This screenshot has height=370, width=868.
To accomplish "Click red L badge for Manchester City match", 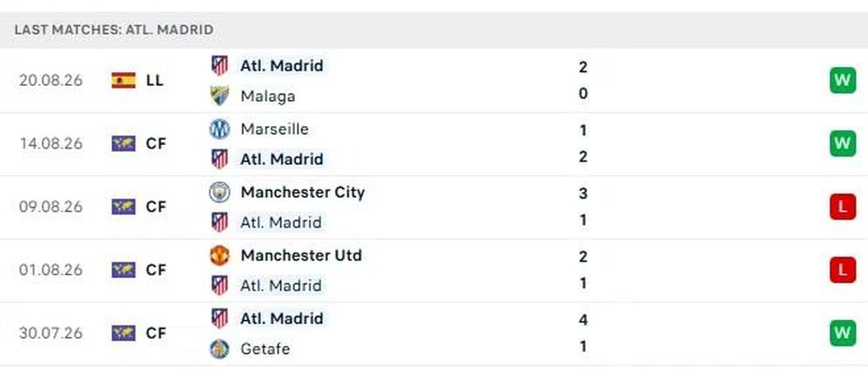I will click(843, 207).
